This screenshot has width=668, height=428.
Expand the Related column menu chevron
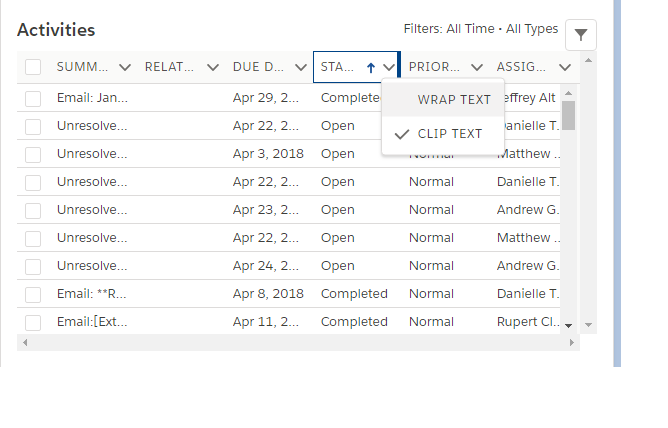pos(213,68)
